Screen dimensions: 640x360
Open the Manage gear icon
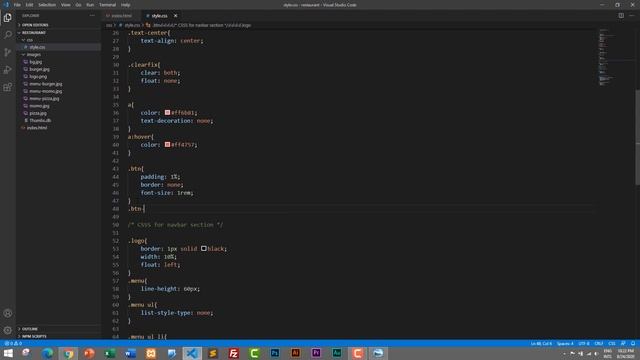pos(8,330)
